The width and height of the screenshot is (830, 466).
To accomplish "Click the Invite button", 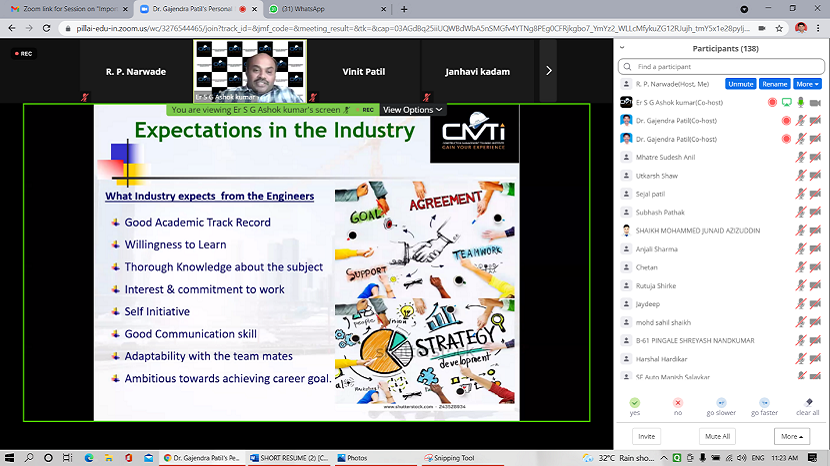I will [x=646, y=436].
